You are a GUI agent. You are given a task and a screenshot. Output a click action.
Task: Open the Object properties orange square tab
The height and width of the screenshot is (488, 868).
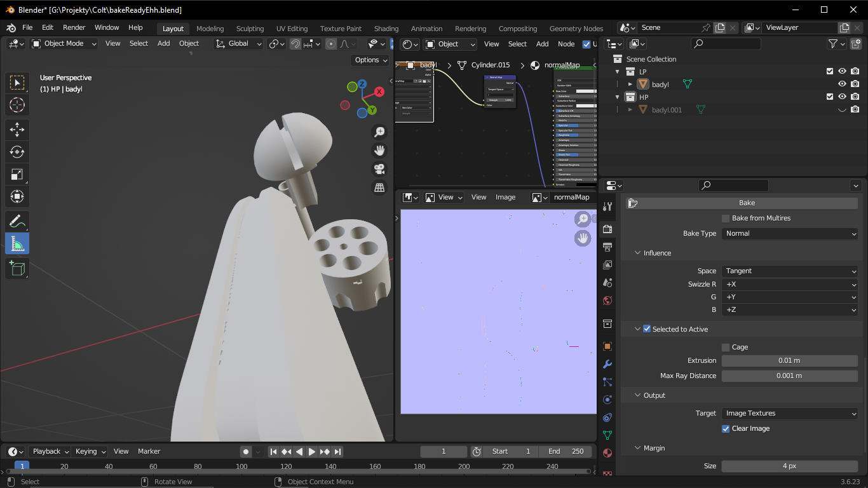point(607,346)
